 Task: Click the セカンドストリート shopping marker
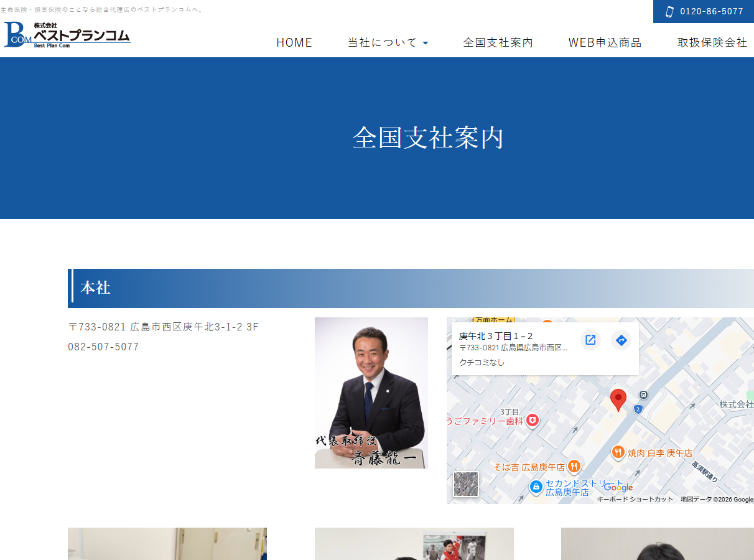(x=536, y=487)
